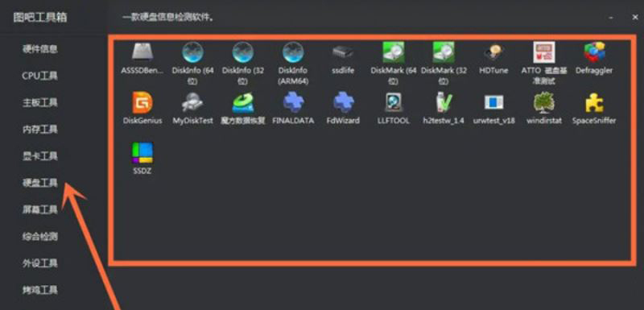Image resolution: width=644 pixels, height=310 pixels.
Task: Open h2testw_1.4 icon
Action: click(444, 102)
